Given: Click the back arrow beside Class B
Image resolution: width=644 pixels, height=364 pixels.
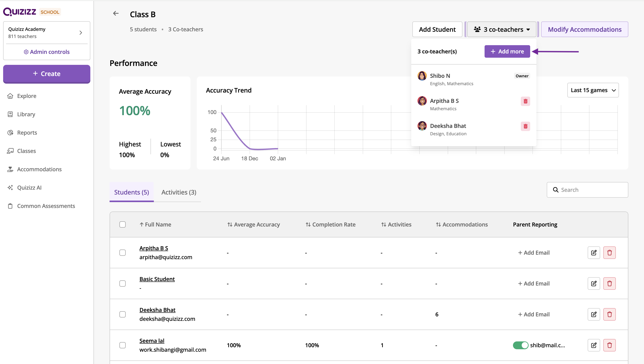Looking at the screenshot, I should point(116,13).
